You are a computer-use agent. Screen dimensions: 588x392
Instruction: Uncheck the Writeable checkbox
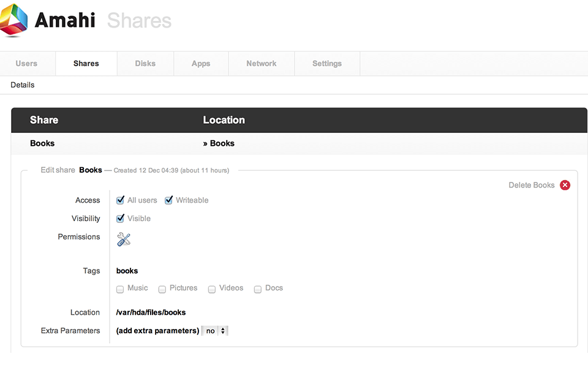(169, 200)
